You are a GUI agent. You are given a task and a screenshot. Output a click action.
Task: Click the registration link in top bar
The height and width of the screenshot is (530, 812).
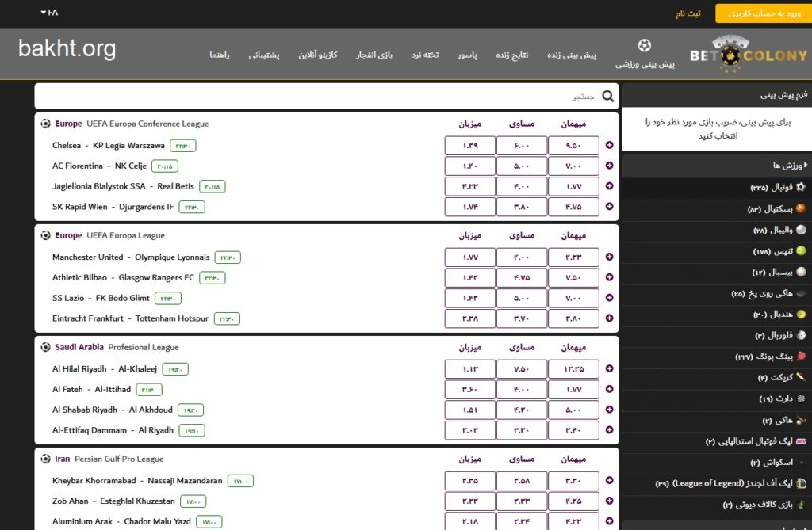click(688, 13)
